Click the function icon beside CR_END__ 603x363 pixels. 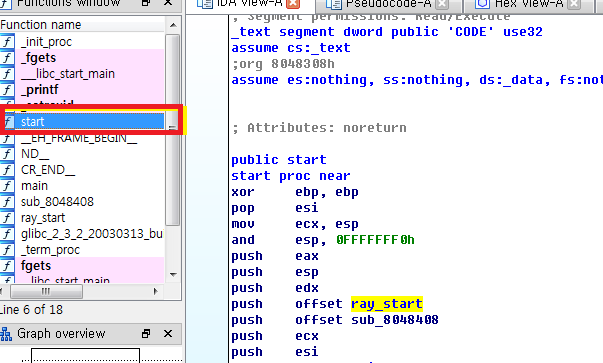click(7, 170)
